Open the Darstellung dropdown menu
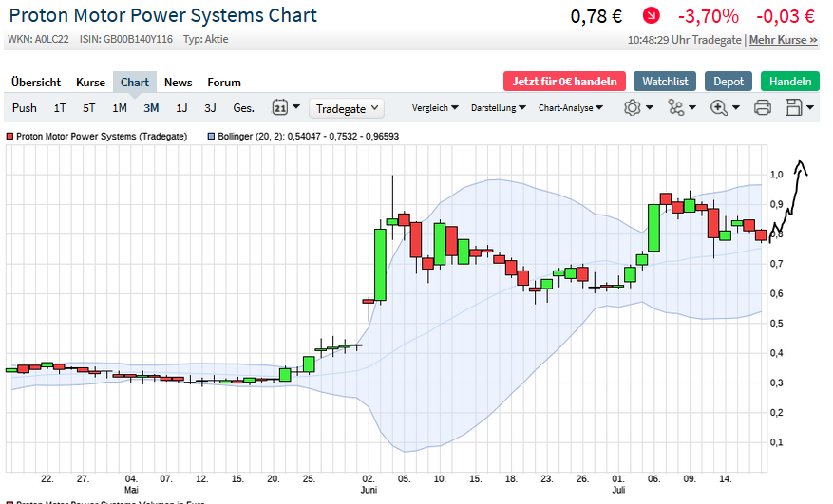The height and width of the screenshot is (504, 833). 499,108
